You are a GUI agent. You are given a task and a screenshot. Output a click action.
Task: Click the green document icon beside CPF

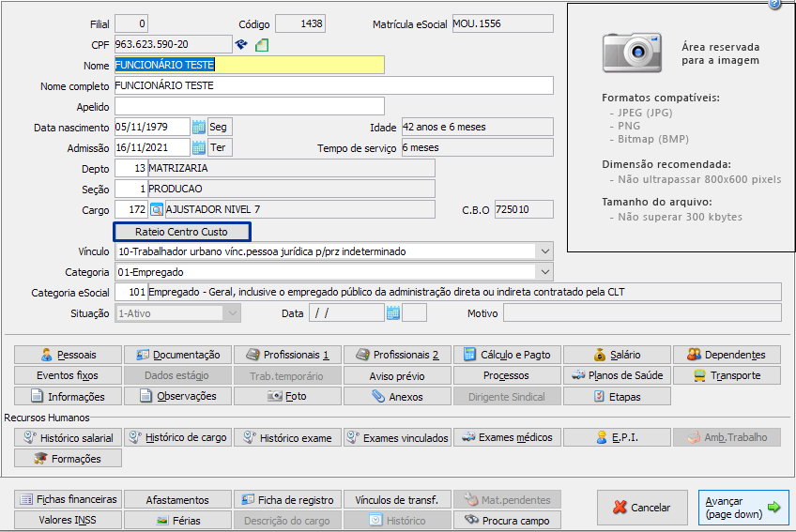click(262, 45)
